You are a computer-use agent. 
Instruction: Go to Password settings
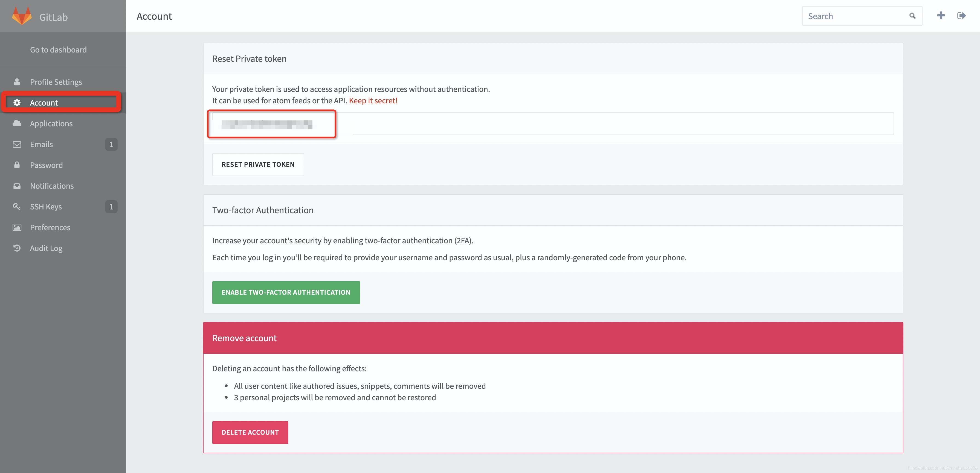63,165
